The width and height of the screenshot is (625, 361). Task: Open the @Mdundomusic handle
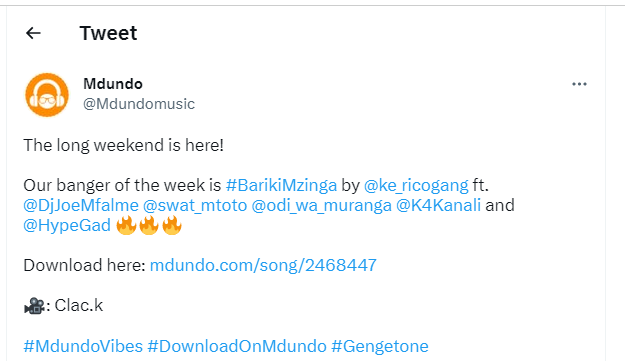pos(139,104)
